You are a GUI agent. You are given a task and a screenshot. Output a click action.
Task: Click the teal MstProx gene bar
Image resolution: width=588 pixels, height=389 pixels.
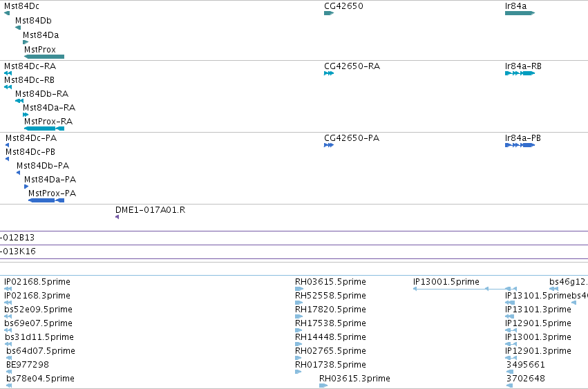pos(44,57)
